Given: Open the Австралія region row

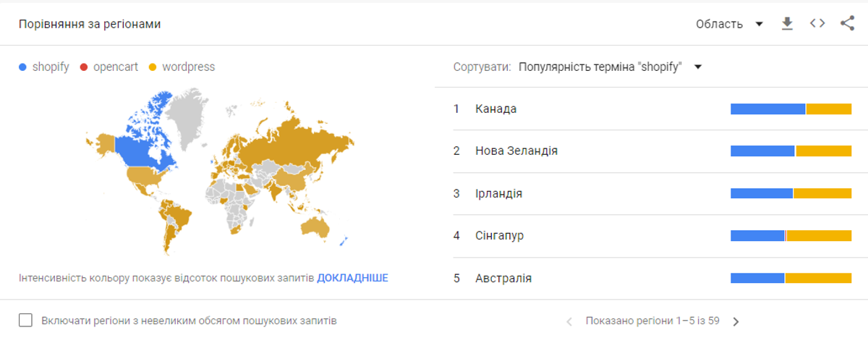Looking at the screenshot, I should (x=651, y=279).
